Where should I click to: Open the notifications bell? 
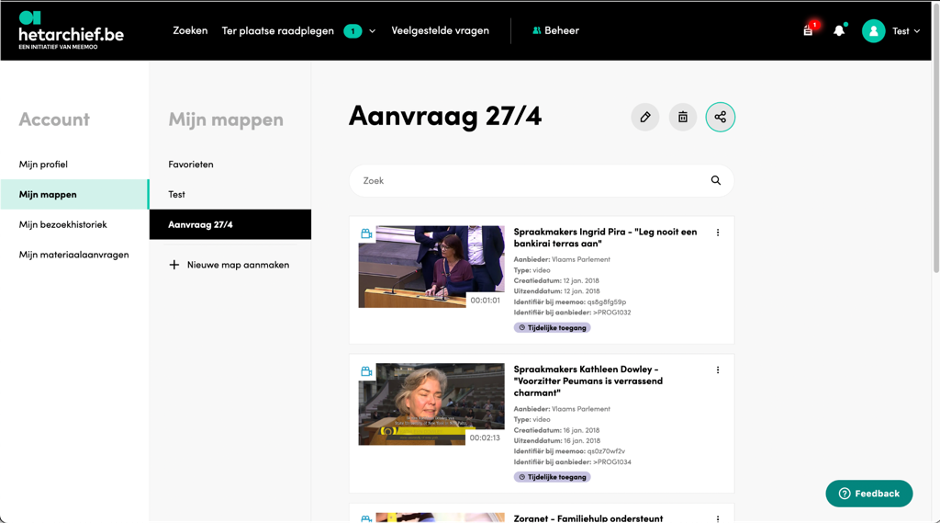(x=839, y=31)
